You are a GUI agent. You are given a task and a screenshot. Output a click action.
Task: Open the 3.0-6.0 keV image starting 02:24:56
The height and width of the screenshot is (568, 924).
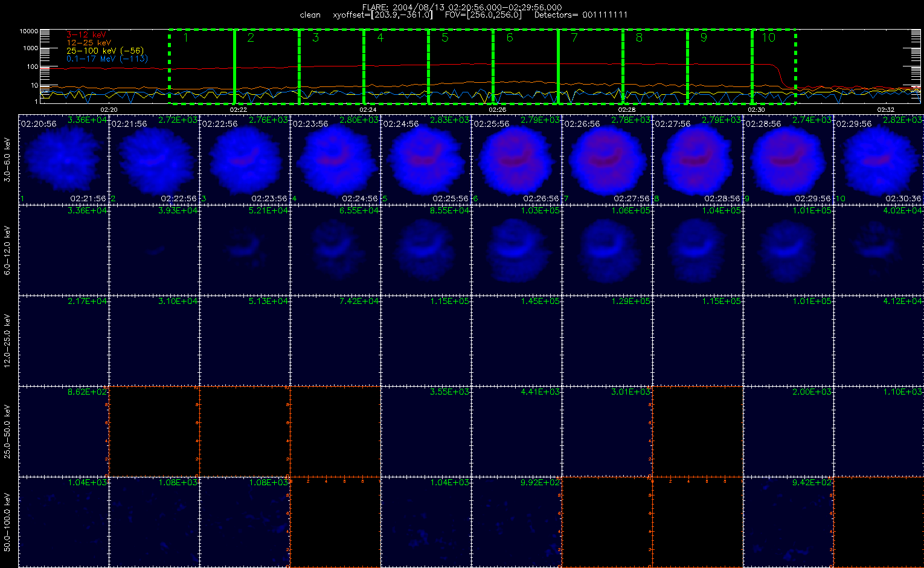click(426, 159)
